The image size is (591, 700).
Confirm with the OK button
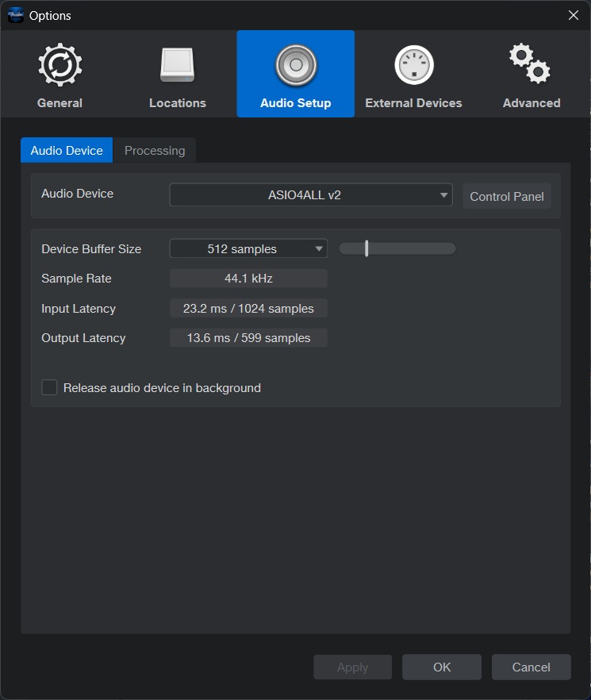pos(442,667)
